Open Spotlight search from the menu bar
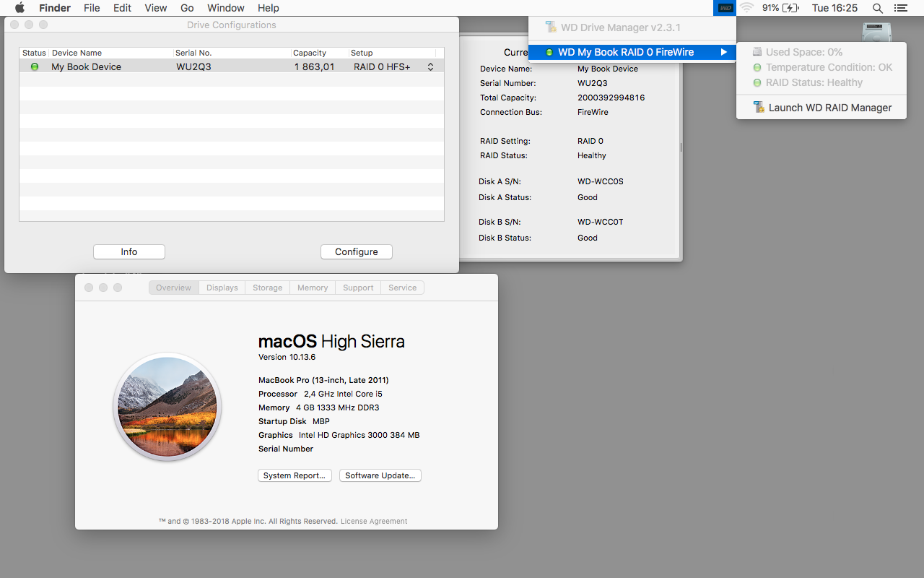Viewport: 924px width, 578px height. pyautogui.click(x=878, y=8)
